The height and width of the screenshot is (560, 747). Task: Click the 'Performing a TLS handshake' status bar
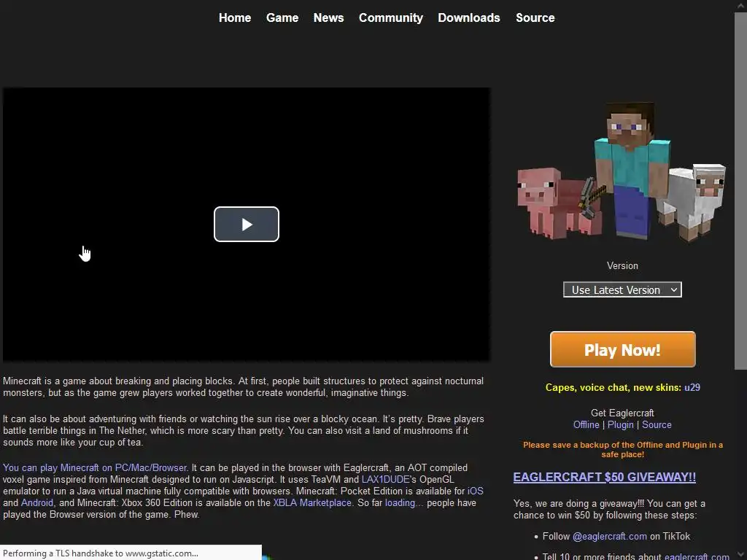pos(131,553)
